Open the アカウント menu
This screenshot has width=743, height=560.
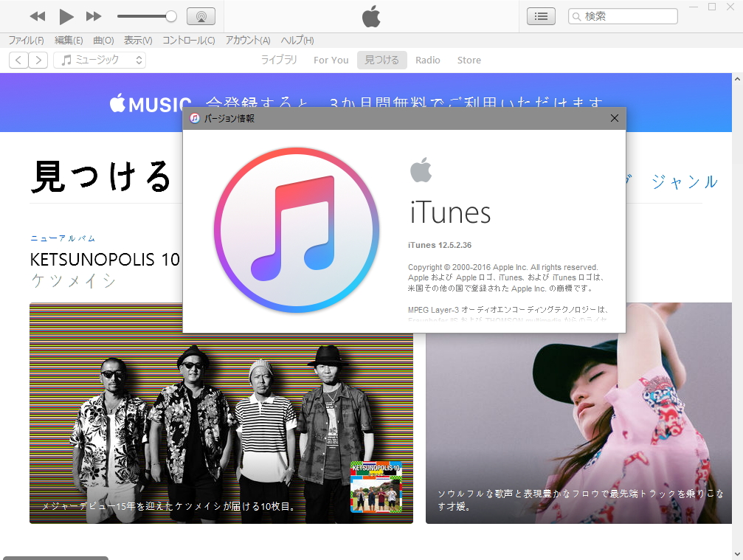pos(248,41)
